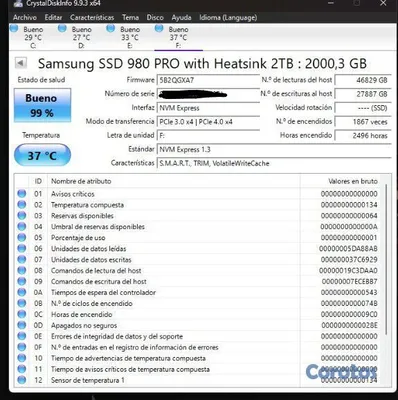Click status icon of Horas de encendido row
The image size is (398, 400).
tap(22, 314)
